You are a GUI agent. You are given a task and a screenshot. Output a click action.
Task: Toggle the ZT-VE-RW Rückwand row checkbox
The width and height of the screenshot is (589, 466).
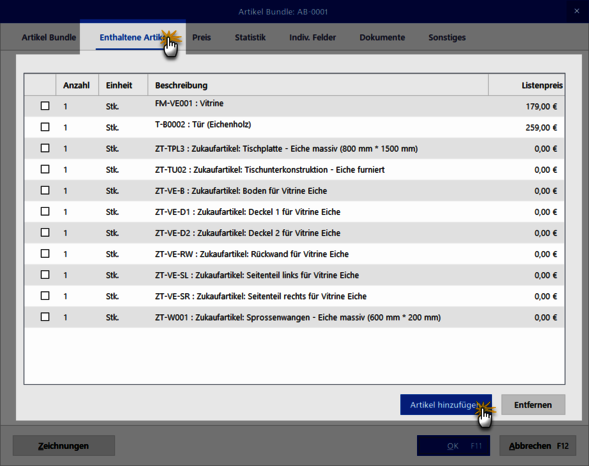click(45, 253)
